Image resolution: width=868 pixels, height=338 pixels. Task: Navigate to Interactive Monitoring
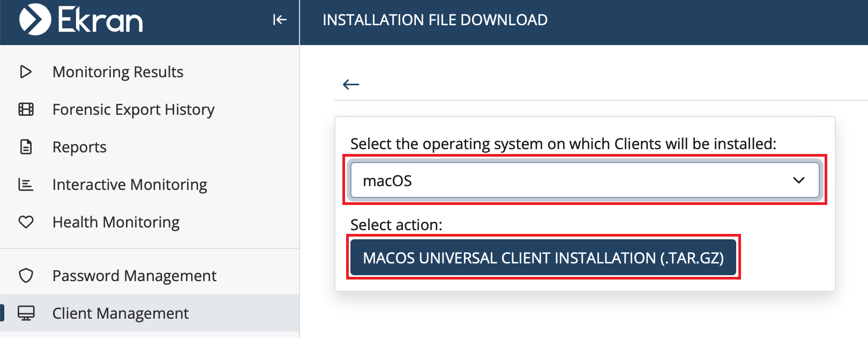(130, 185)
